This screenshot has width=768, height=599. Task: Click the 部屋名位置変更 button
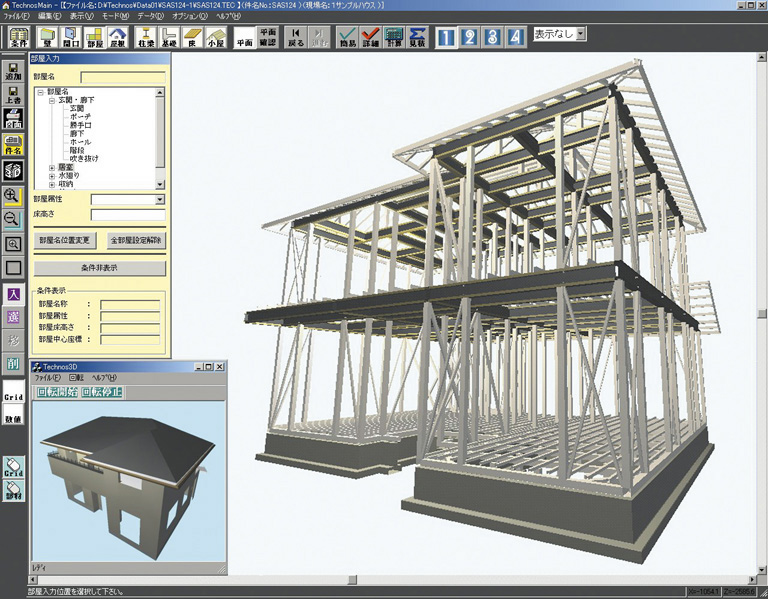tap(65, 241)
